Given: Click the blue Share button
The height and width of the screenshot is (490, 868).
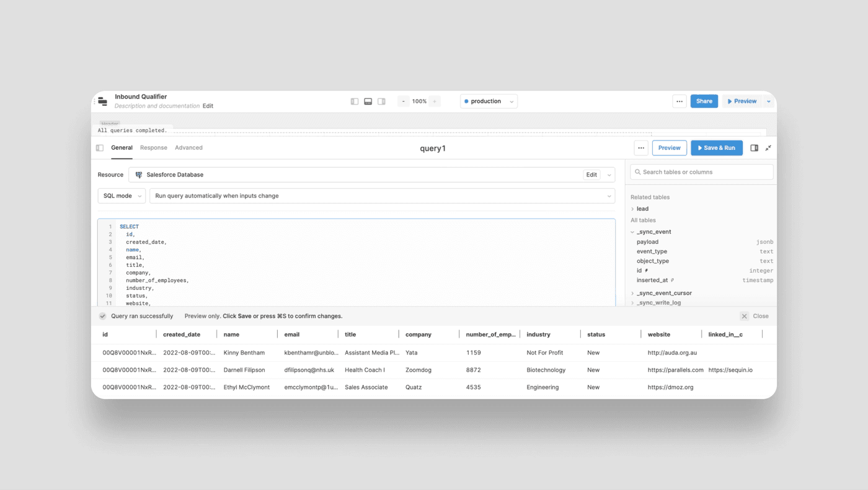Looking at the screenshot, I should [x=704, y=102].
